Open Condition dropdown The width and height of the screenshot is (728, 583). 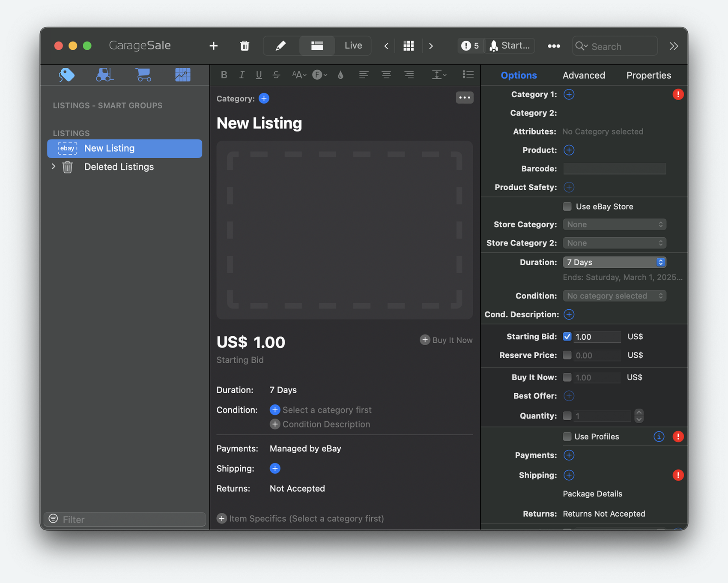pos(615,296)
